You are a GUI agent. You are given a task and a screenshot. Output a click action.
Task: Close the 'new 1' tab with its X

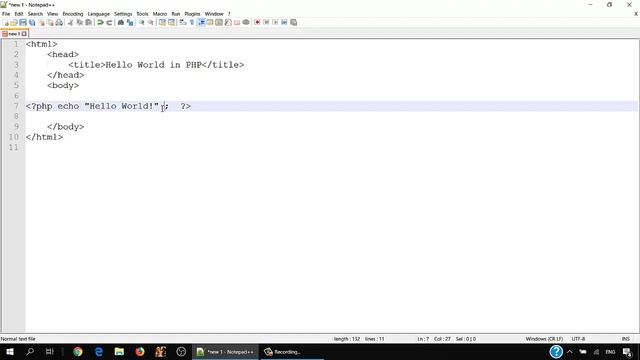click(24, 34)
